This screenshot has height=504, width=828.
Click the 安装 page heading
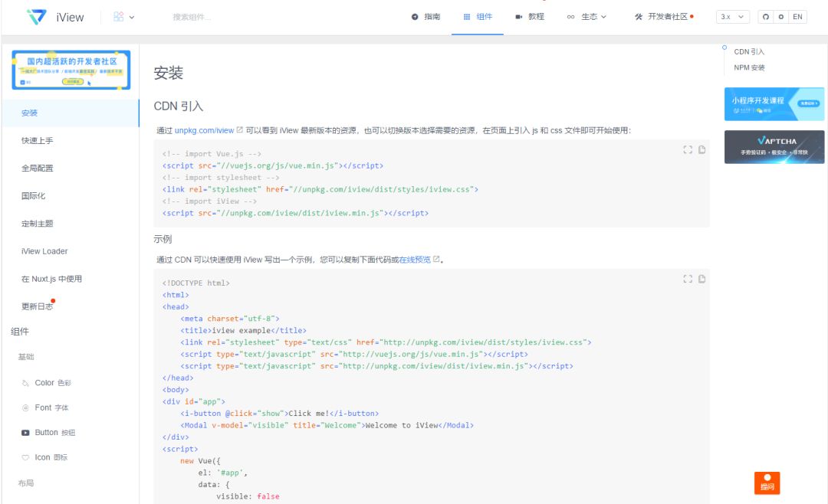point(169,73)
